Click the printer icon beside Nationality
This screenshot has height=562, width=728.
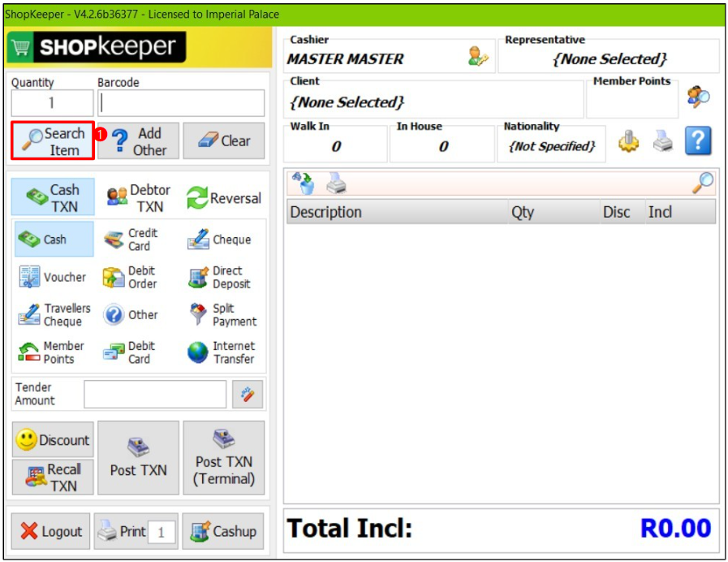point(663,140)
